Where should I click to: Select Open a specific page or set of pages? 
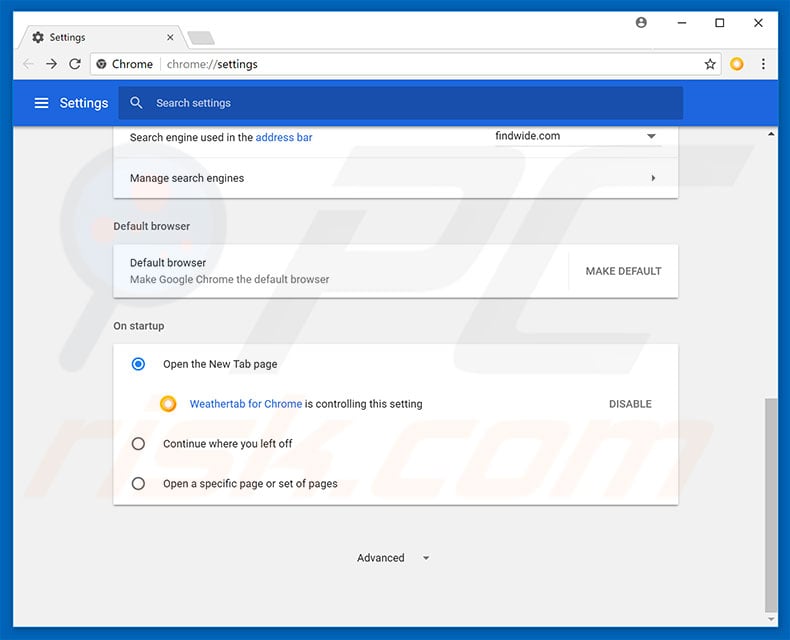pyautogui.click(x=138, y=484)
